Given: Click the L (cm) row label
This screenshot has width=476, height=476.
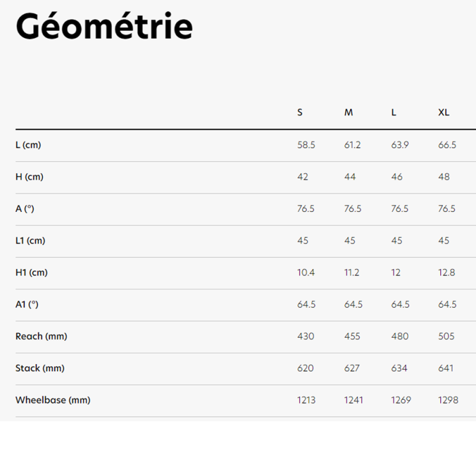Looking at the screenshot, I should tap(28, 145).
